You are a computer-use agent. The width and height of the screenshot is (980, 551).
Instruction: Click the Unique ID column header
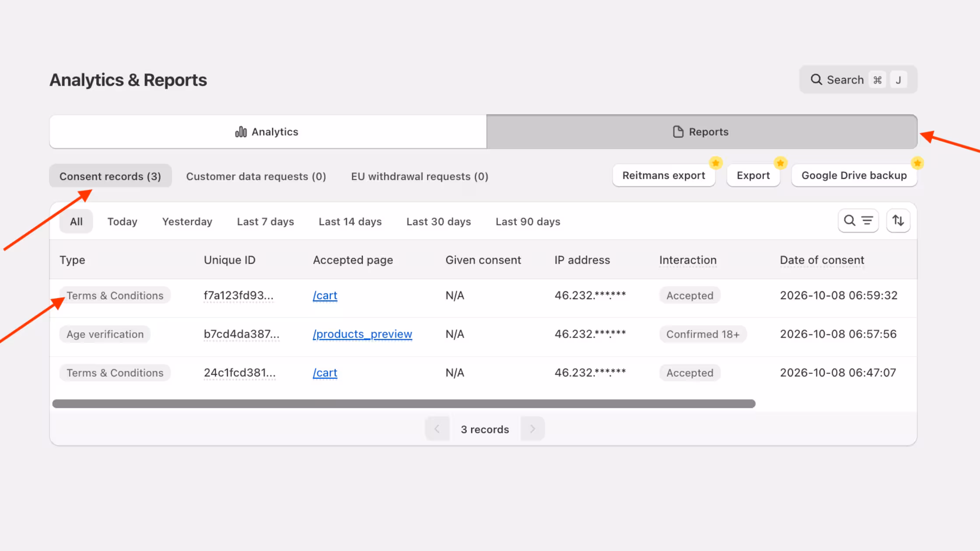[230, 260]
